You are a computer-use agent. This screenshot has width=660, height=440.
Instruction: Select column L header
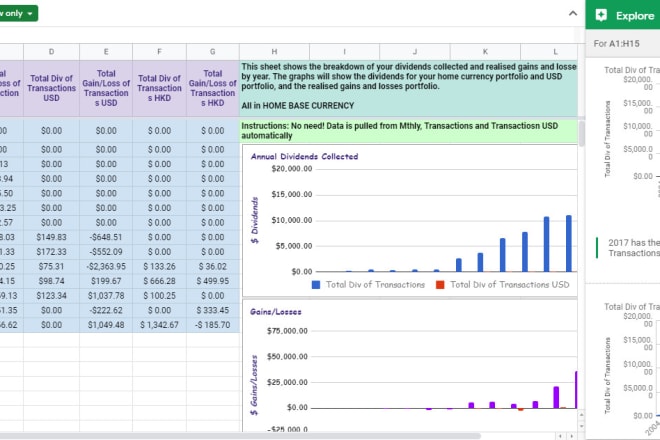[549, 51]
